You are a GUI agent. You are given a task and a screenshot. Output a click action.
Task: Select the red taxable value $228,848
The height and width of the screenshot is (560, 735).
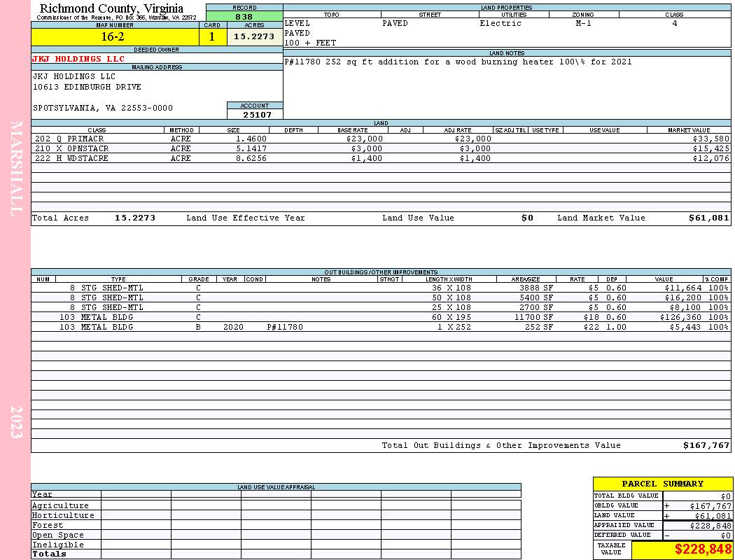[x=703, y=549]
